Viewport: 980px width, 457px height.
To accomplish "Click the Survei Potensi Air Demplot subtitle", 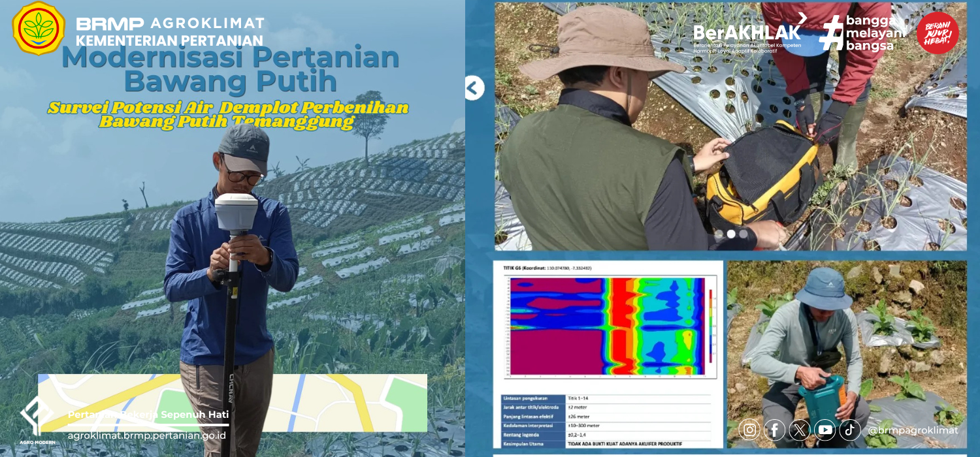I will coord(228,114).
